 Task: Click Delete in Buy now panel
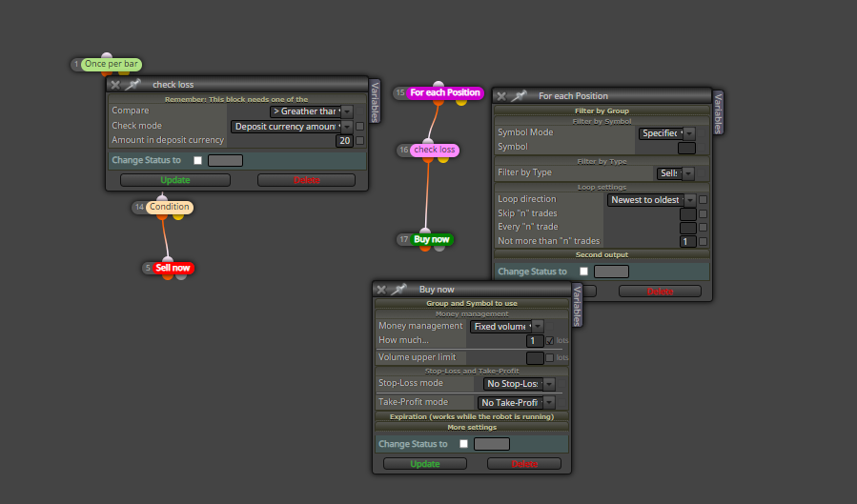[x=524, y=464]
